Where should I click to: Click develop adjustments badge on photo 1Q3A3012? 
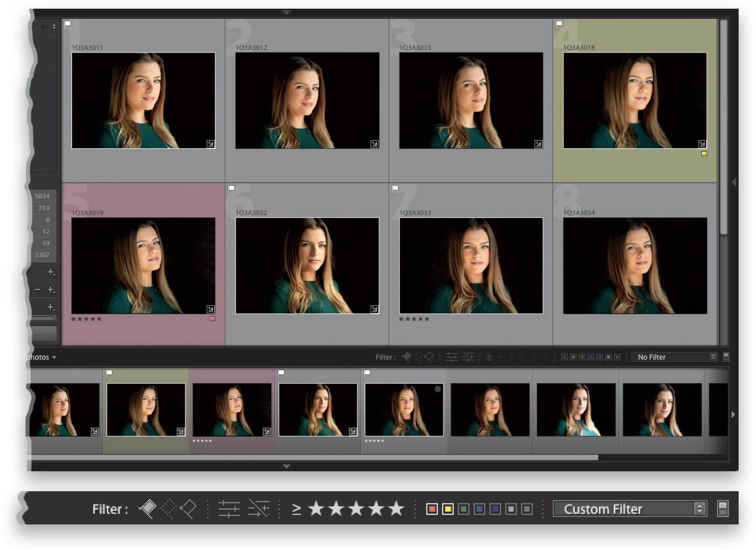tap(374, 144)
